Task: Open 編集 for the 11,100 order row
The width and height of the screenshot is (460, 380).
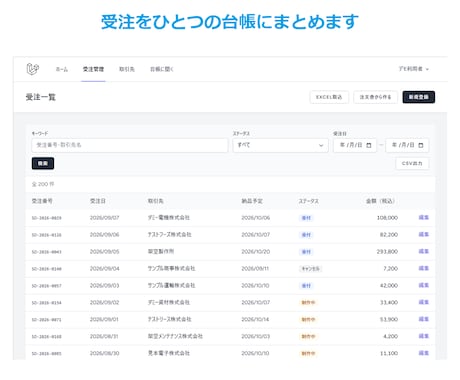Action: tap(424, 353)
